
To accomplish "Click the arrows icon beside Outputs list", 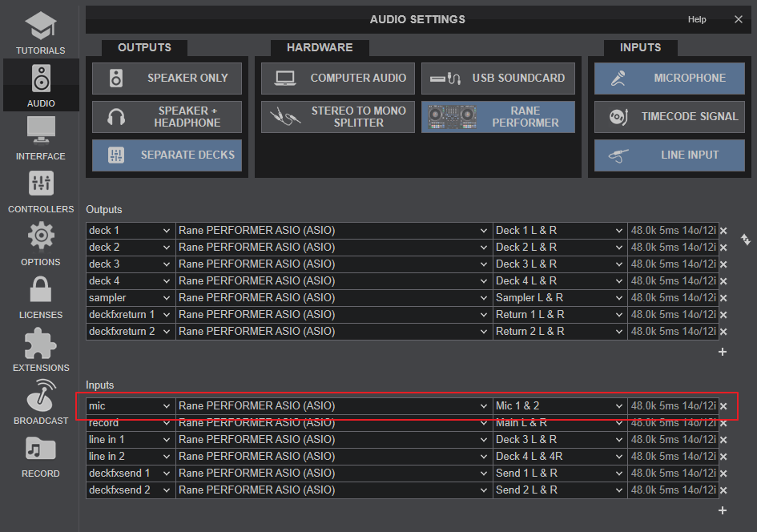I will point(746,239).
